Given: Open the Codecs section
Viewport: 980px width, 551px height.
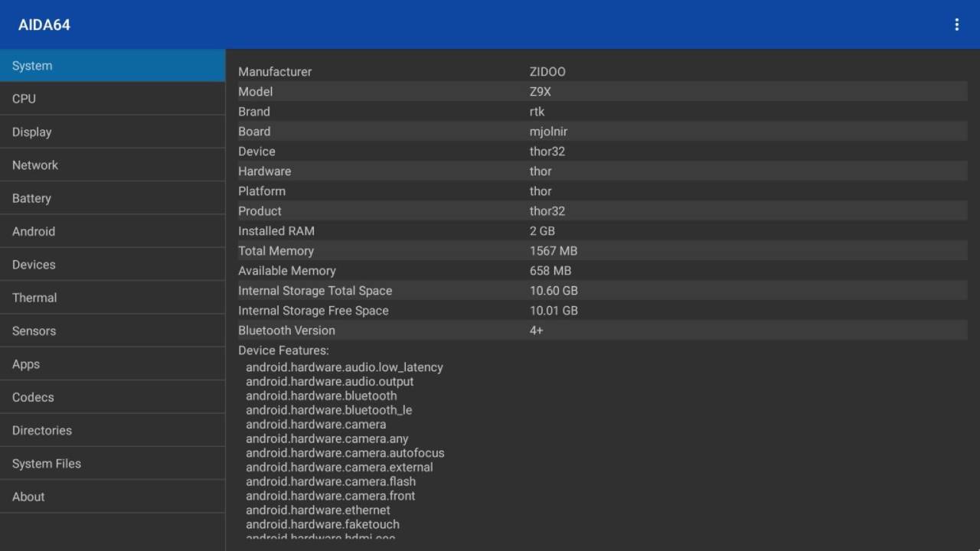Looking at the screenshot, I should coord(113,397).
